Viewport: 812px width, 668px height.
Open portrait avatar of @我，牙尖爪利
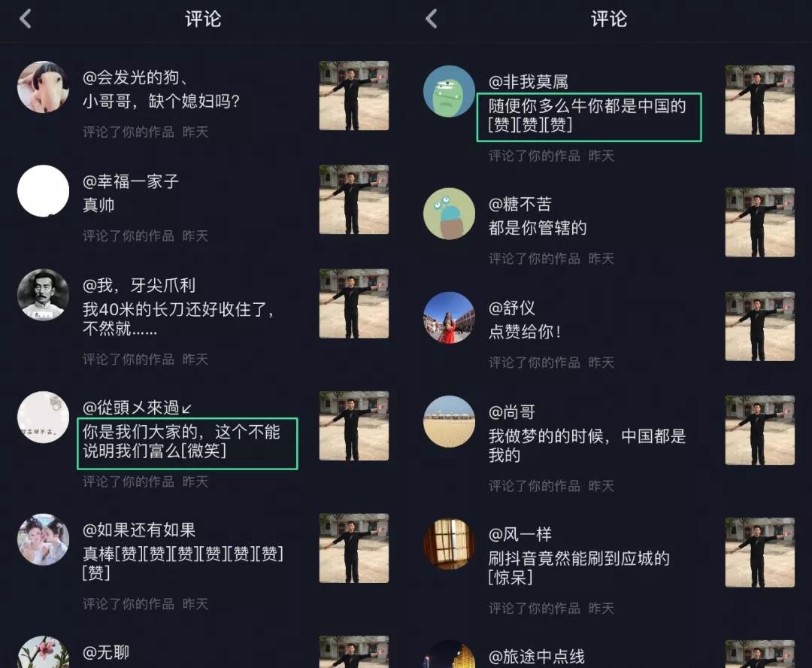coord(43,294)
